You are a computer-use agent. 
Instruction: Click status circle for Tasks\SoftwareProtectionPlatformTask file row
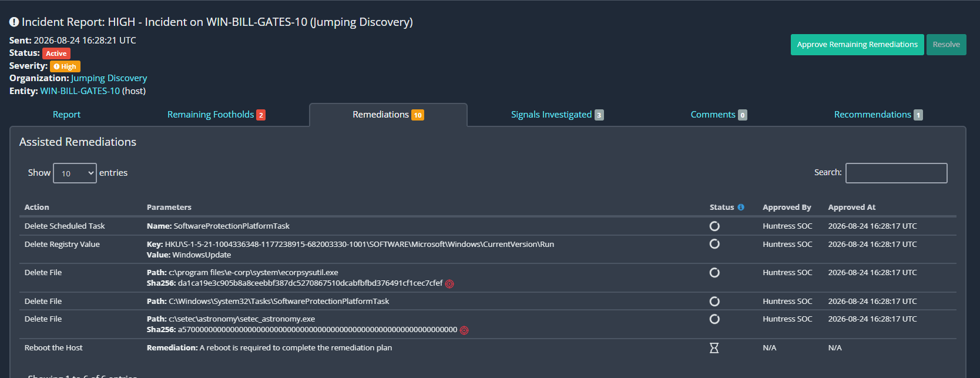(714, 302)
